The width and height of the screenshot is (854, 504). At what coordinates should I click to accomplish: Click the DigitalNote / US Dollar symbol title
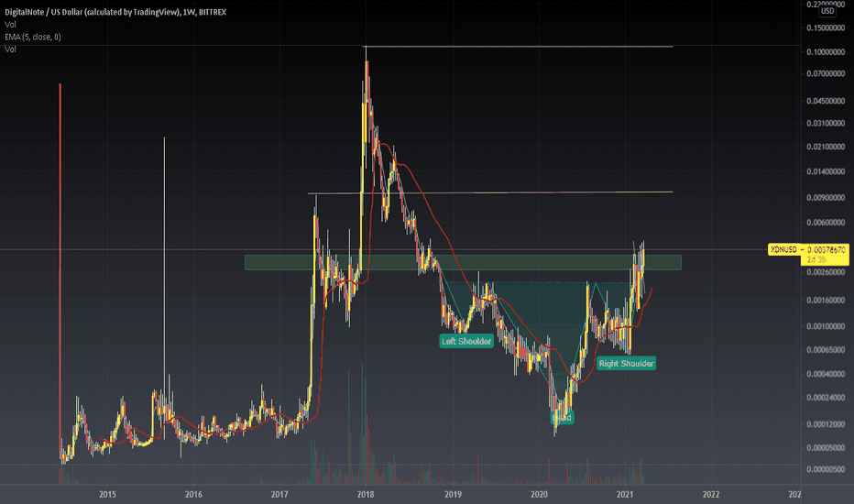pos(115,12)
